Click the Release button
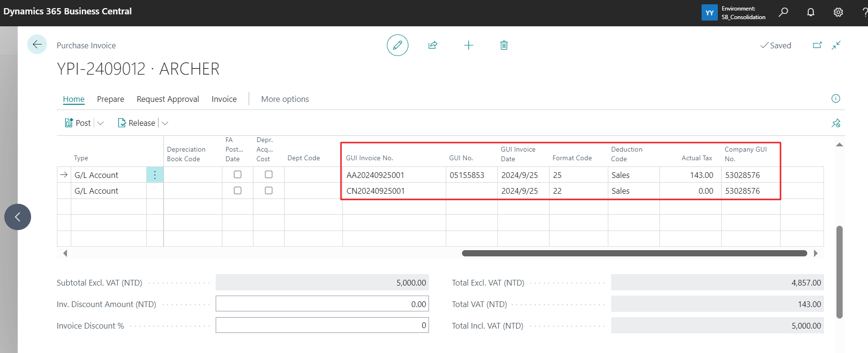The height and width of the screenshot is (353, 868). pos(137,123)
